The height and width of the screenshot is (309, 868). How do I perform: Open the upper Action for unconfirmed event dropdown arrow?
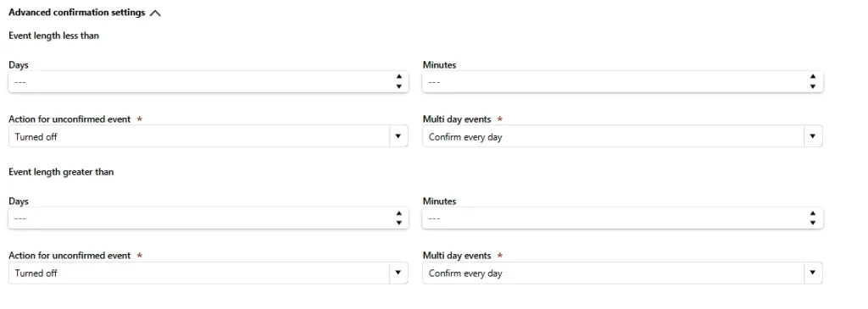tap(398, 136)
